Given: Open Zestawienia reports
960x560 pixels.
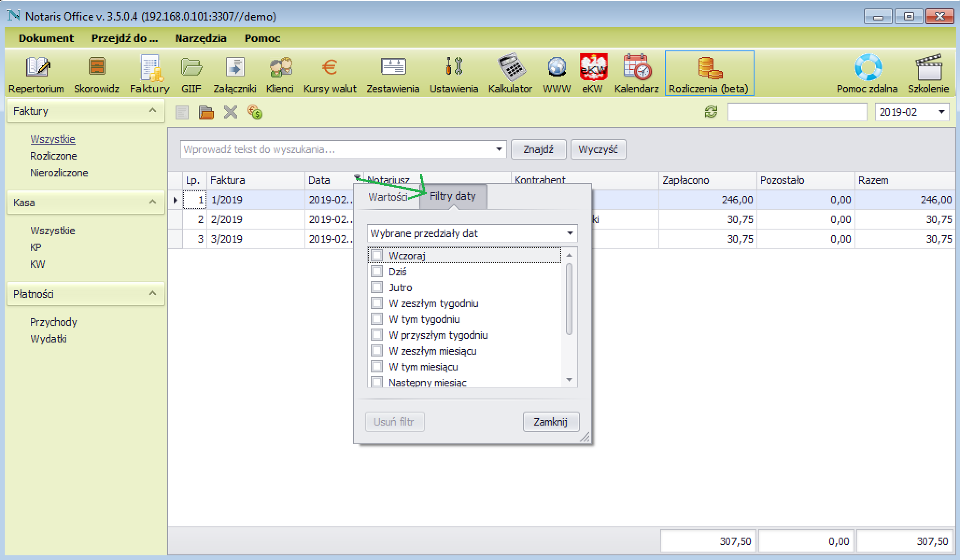Looking at the screenshot, I should [393, 74].
